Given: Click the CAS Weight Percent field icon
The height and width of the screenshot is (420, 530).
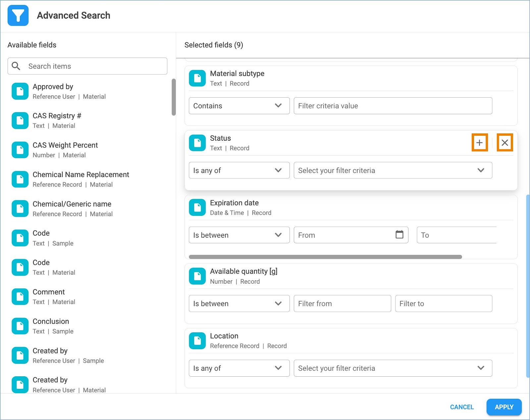Looking at the screenshot, I should [x=20, y=150].
